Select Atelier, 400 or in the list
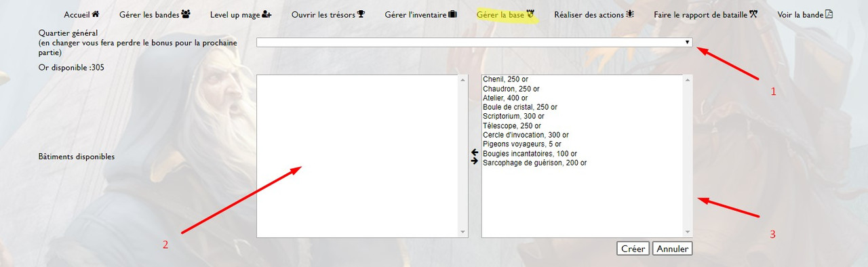 coord(505,98)
